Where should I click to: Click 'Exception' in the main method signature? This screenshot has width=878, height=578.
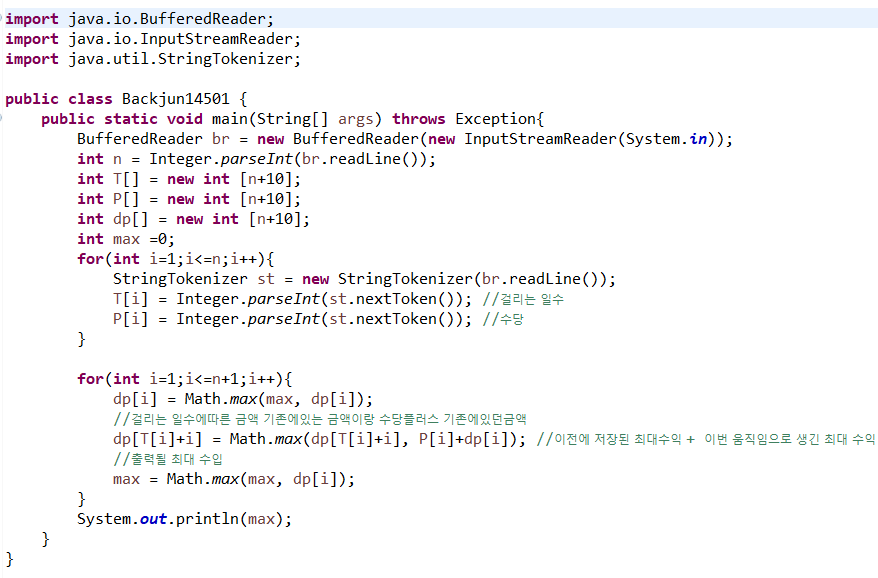click(496, 119)
